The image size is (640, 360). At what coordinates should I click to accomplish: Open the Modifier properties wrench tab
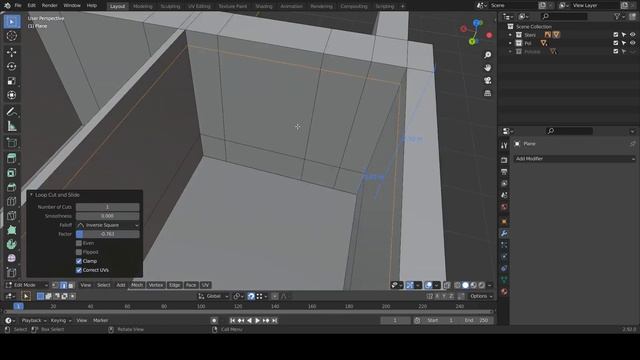click(x=504, y=233)
